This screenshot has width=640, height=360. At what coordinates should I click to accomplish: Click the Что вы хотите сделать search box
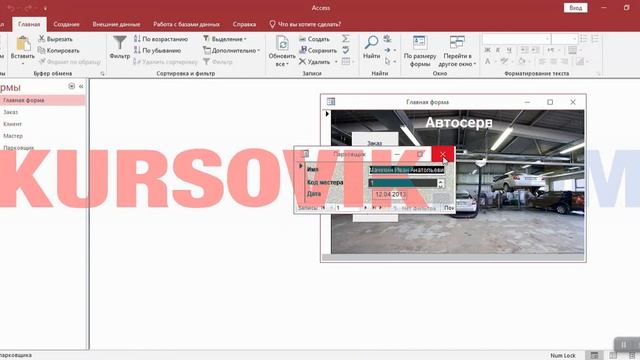tap(305, 24)
